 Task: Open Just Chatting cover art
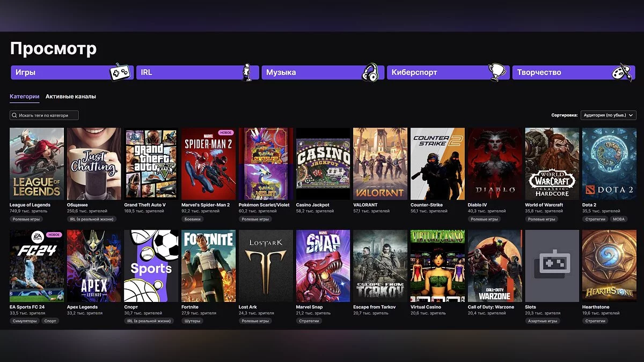[94, 164]
